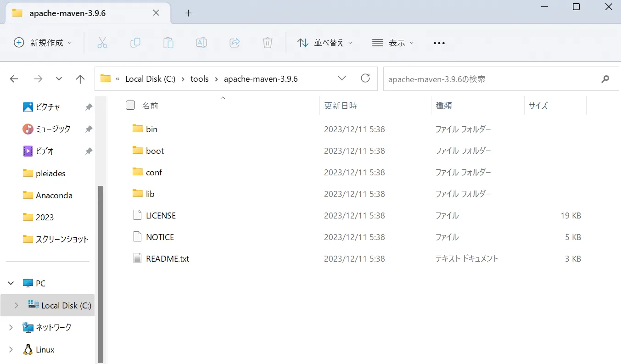Screen dimensions: 621x364
Task: Click the Copy icon in toolbar
Action: [135, 43]
